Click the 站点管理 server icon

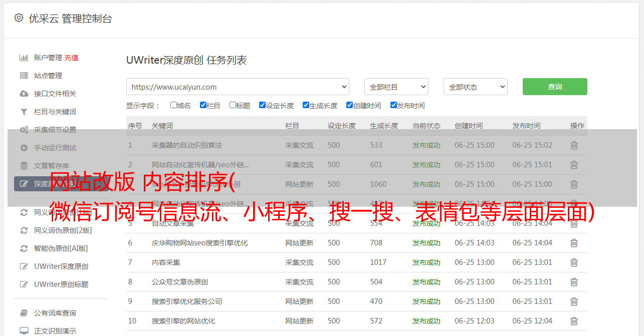(x=24, y=76)
